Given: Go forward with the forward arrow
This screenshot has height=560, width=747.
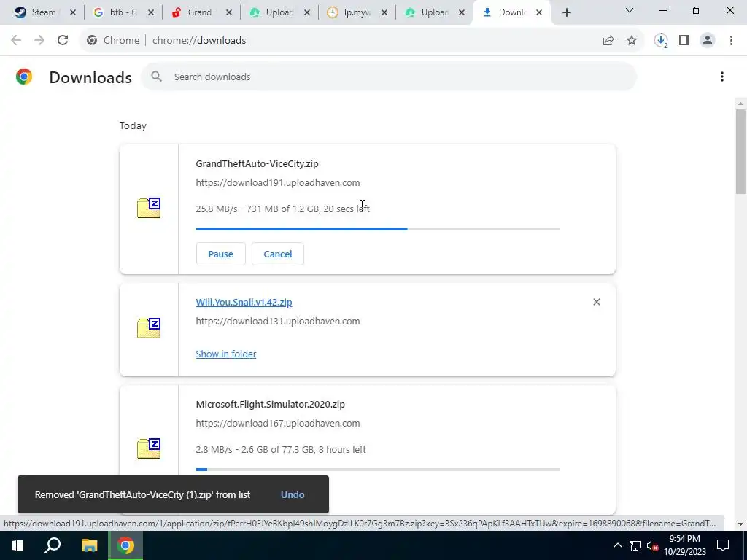Looking at the screenshot, I should pos(39,41).
